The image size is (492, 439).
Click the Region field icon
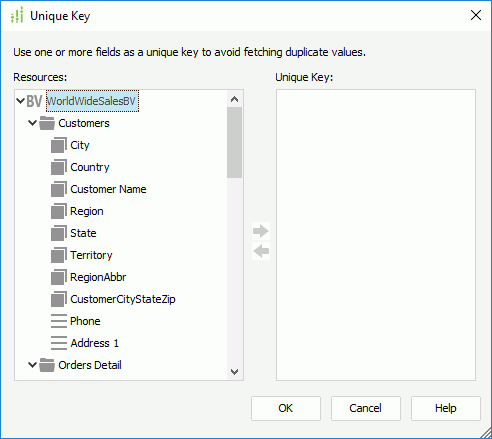pos(59,211)
